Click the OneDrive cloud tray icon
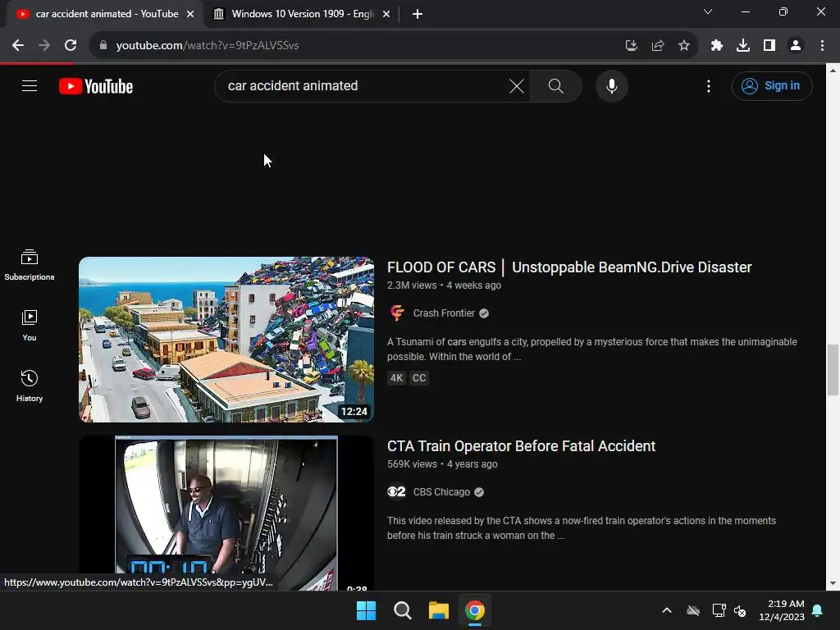This screenshot has height=630, width=840. pos(693,610)
